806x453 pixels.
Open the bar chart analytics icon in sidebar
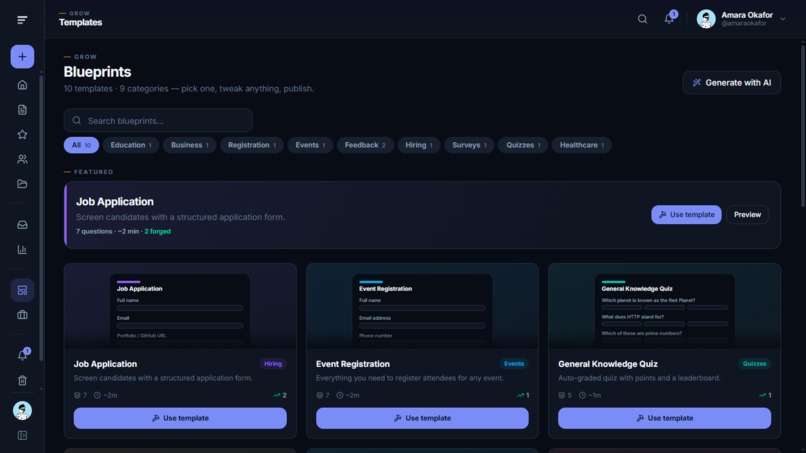22,249
